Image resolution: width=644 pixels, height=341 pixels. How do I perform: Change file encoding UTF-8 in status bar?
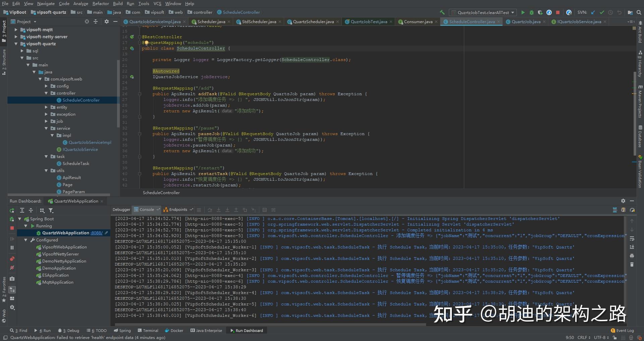coord(601,338)
